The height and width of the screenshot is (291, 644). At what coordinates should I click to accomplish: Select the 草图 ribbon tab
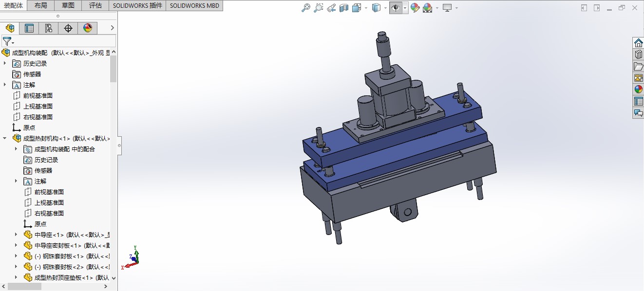[68, 5]
